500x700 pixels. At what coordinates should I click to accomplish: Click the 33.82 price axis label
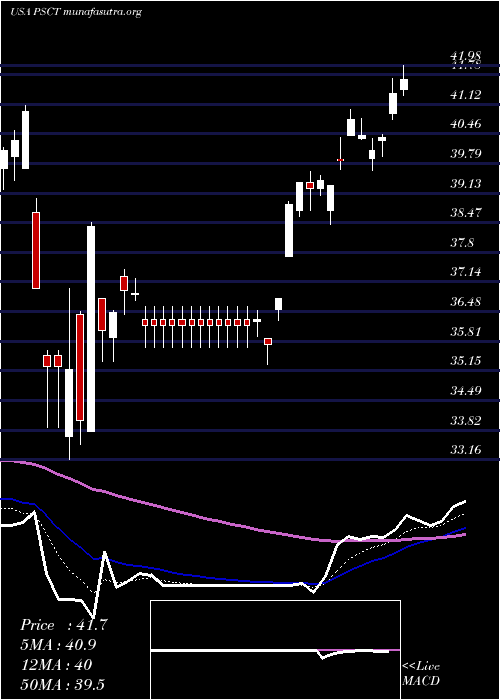(466, 421)
